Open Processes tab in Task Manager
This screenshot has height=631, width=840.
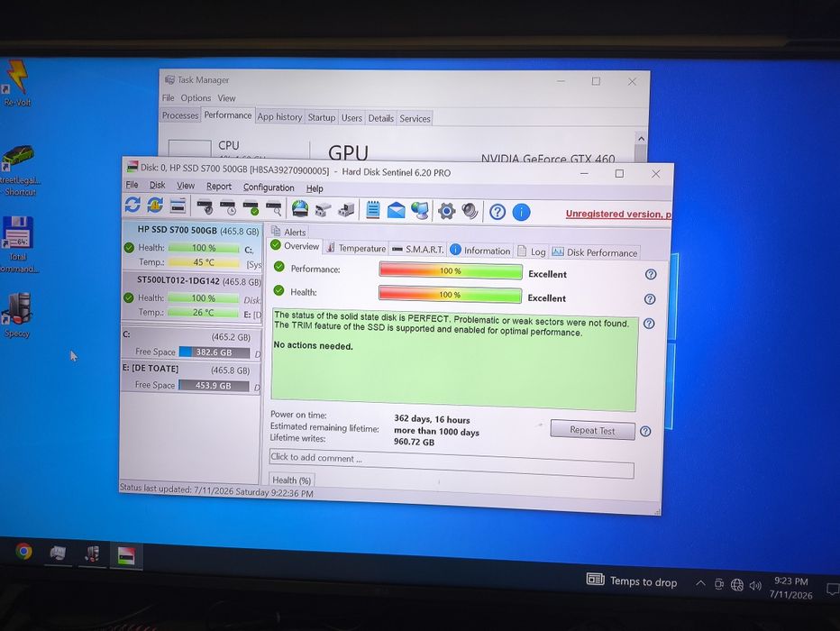pyautogui.click(x=180, y=115)
